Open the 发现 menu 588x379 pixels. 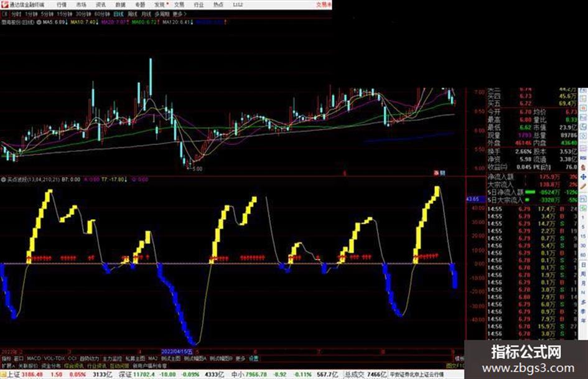pyautogui.click(x=160, y=4)
